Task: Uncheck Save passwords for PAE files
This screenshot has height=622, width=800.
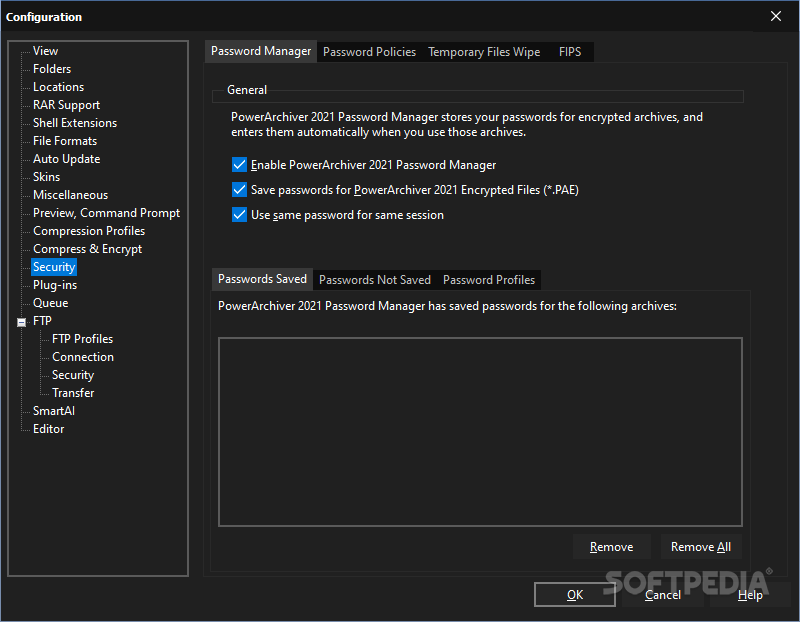Action: click(239, 190)
